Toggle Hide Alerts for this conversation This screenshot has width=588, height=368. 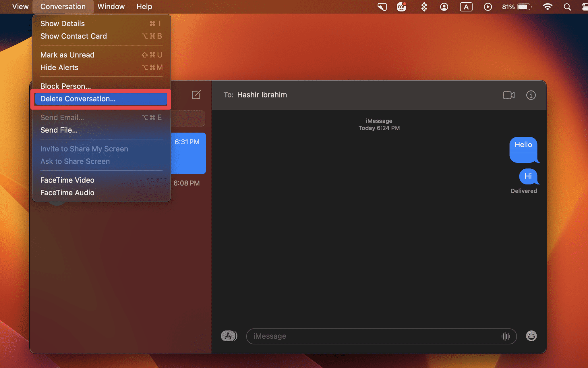pyautogui.click(x=59, y=68)
